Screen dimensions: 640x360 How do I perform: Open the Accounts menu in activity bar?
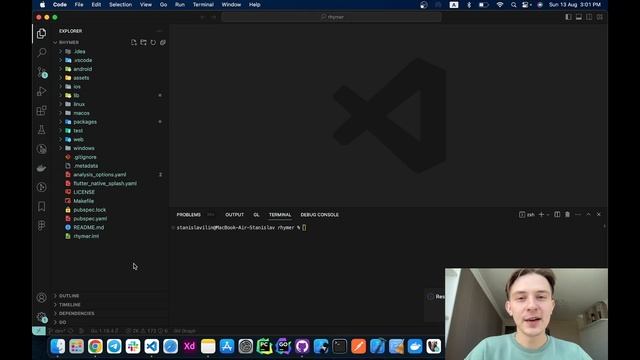coord(41,298)
